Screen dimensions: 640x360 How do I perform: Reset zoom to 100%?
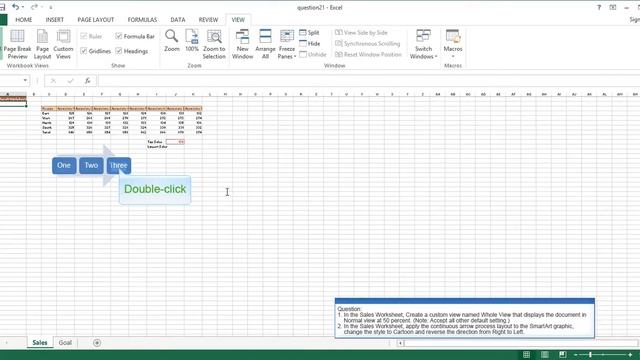point(192,41)
